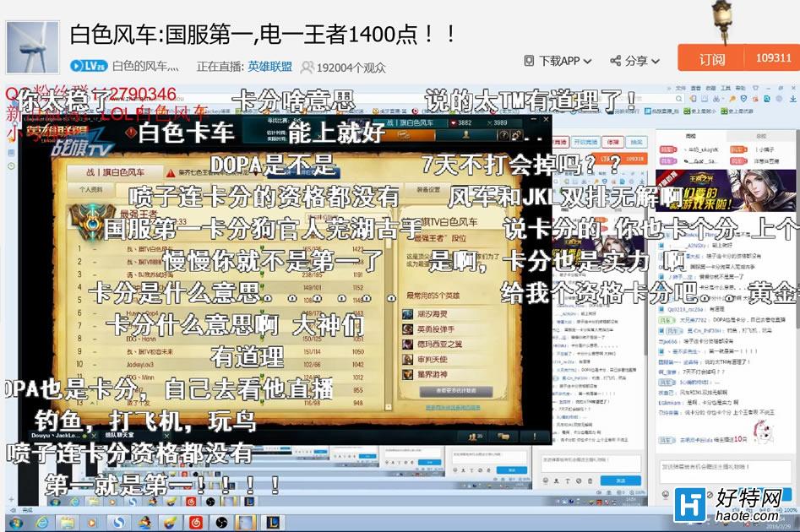Open the QQ penguin taskbar icon
The width and height of the screenshot is (800, 532).
(145, 523)
